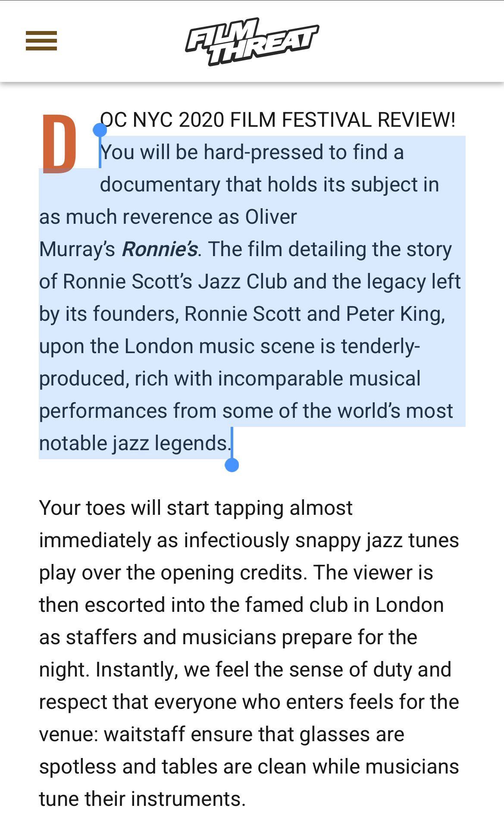Tap the name 'Oliver' in the first paragraph

pos(271,217)
